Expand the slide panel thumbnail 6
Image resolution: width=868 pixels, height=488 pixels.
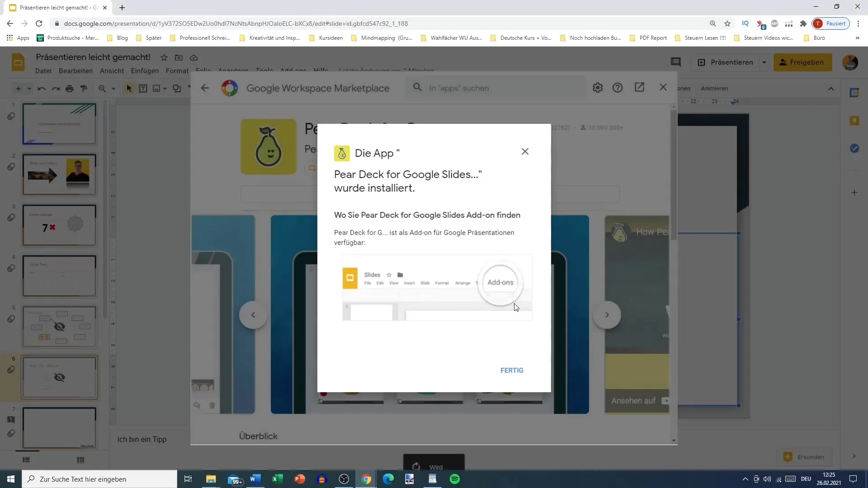click(59, 377)
